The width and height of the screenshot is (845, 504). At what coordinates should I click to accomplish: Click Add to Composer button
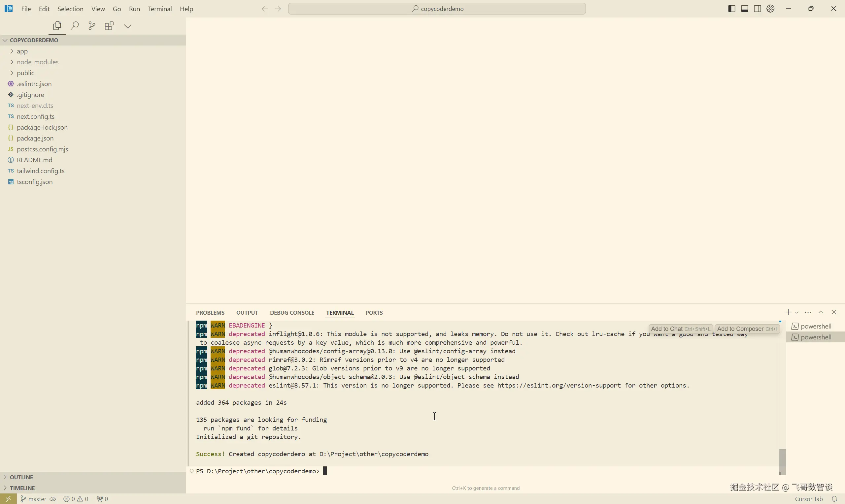tap(747, 329)
